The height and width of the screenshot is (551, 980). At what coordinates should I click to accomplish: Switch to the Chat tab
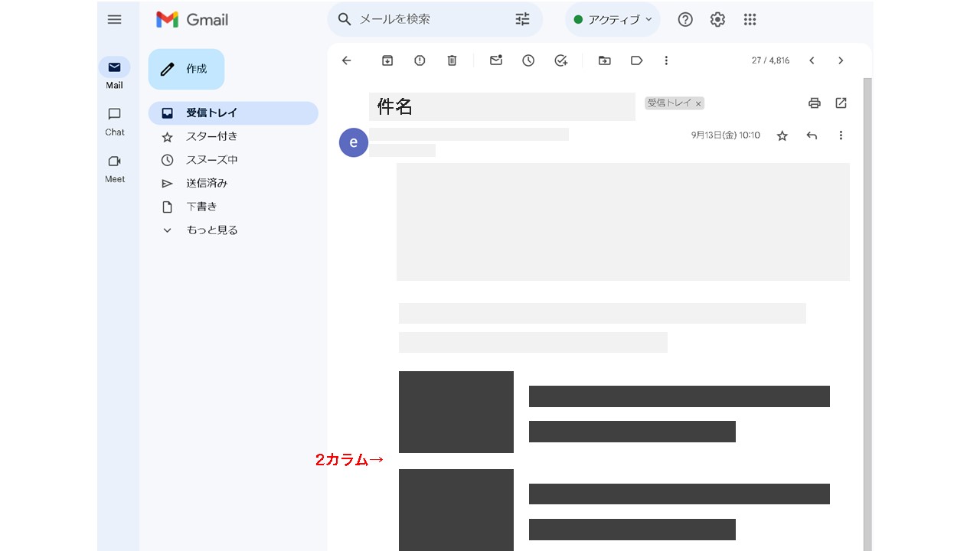tap(115, 121)
